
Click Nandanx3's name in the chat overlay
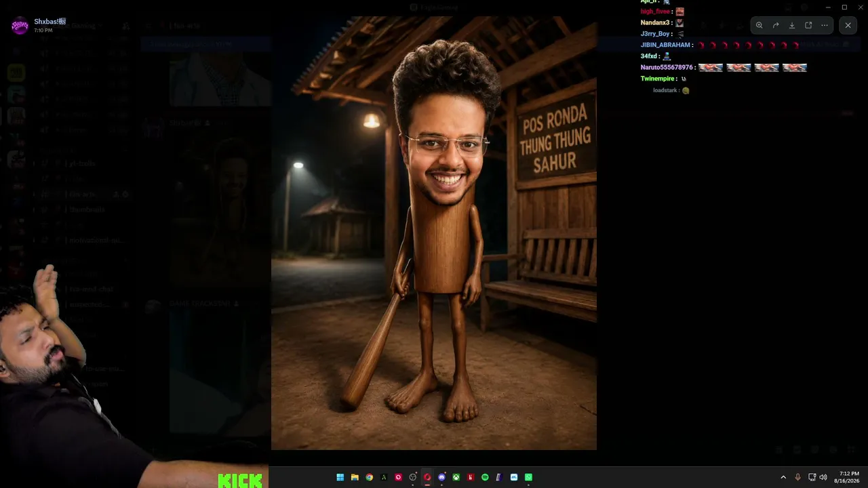pyautogui.click(x=656, y=22)
